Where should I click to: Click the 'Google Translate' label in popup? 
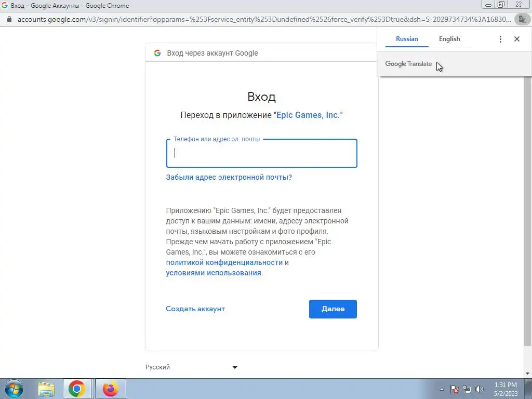pyautogui.click(x=408, y=64)
